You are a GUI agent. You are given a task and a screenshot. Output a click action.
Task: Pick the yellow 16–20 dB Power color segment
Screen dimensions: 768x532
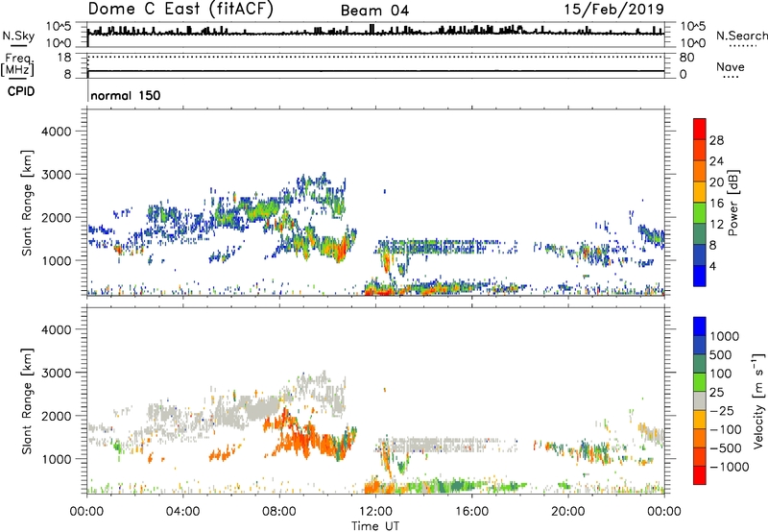pyautogui.click(x=700, y=191)
